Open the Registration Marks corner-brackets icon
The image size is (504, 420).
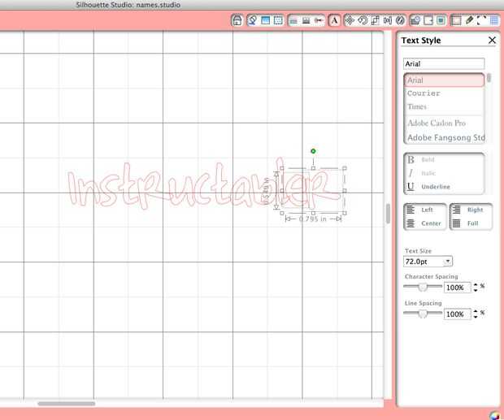[x=481, y=20]
